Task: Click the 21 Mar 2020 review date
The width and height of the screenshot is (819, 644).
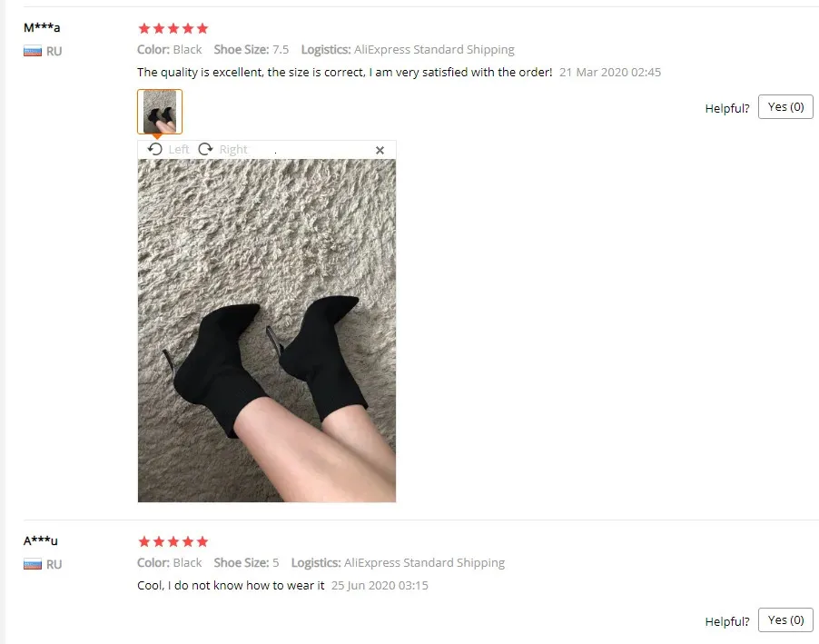Action: point(610,72)
